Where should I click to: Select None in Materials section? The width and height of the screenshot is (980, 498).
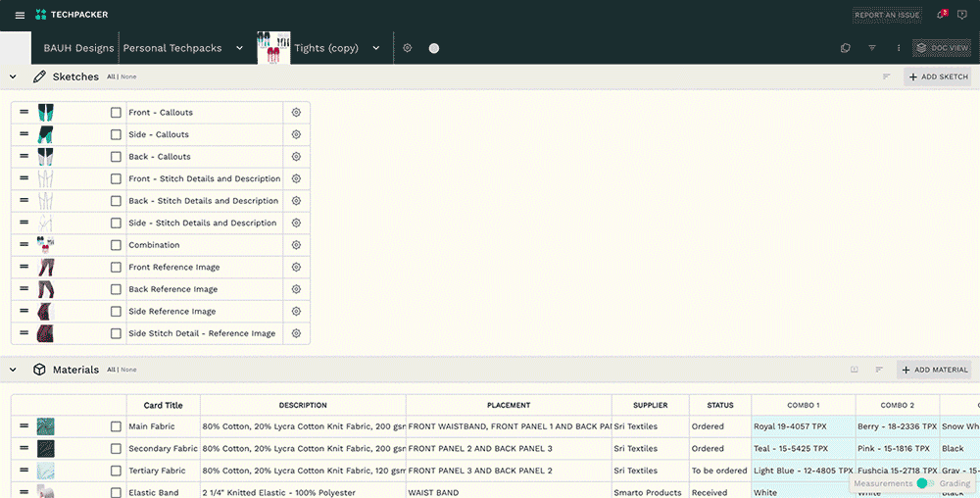click(x=128, y=370)
